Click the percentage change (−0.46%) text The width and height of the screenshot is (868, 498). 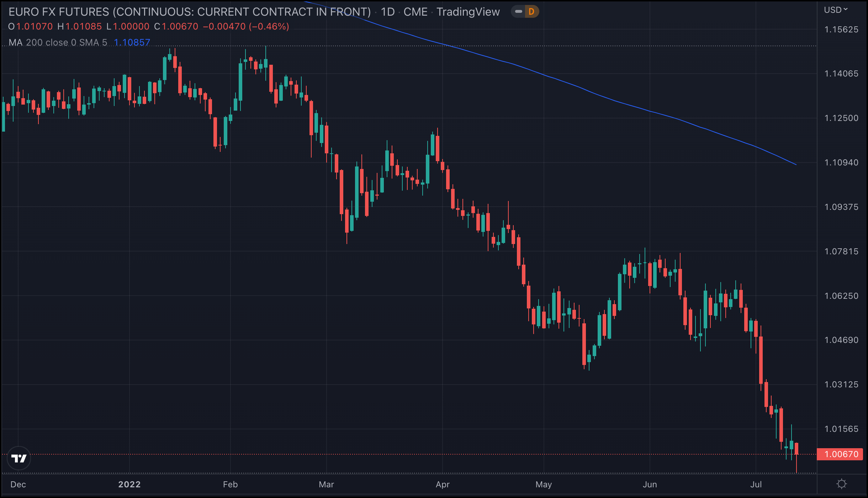[269, 27]
